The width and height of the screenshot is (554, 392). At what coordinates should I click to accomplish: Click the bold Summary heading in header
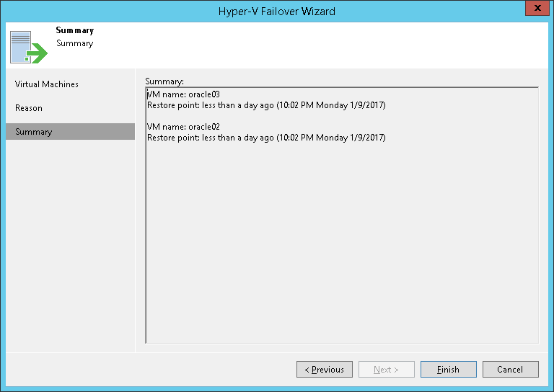coord(75,30)
